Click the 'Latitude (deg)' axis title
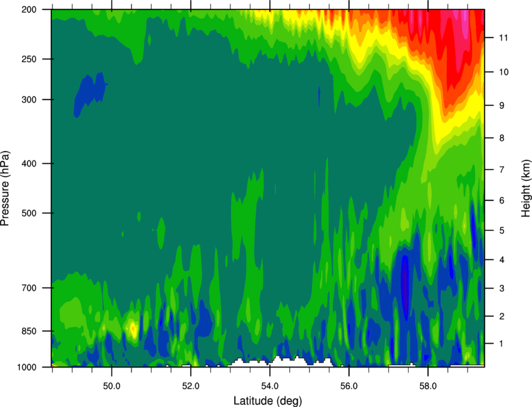 [x=268, y=401]
